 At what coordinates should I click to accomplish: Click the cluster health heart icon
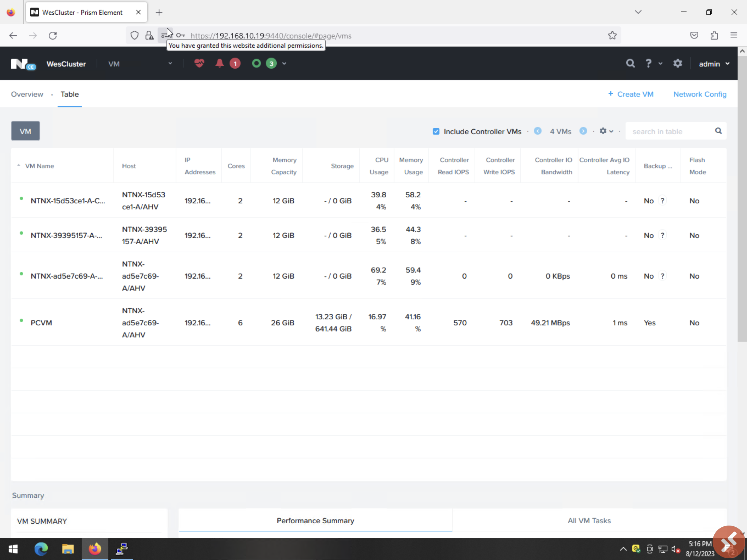[x=199, y=63]
